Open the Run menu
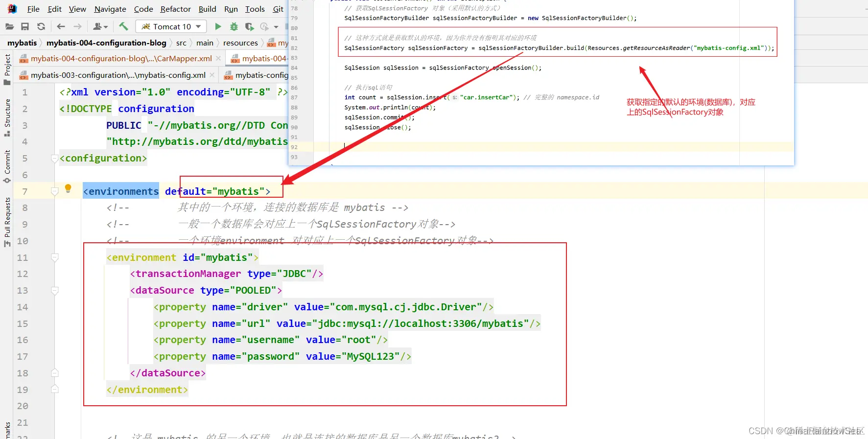 click(231, 9)
